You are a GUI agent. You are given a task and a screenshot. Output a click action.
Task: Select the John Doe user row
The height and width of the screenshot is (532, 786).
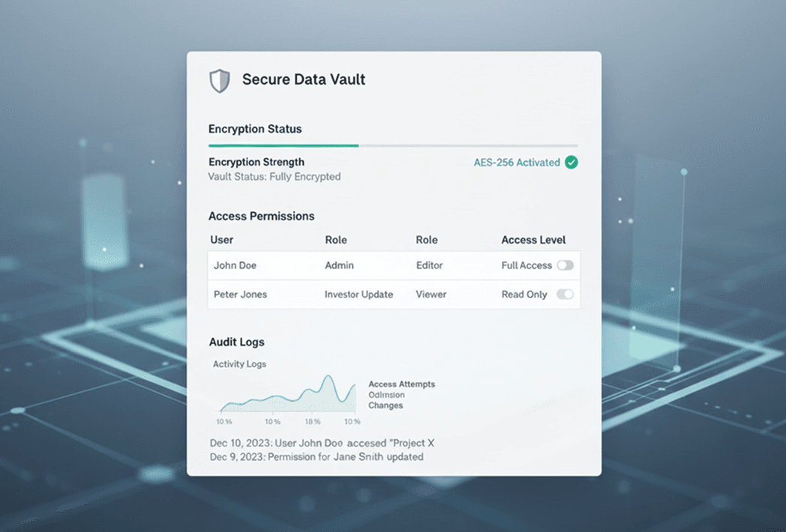click(235, 265)
